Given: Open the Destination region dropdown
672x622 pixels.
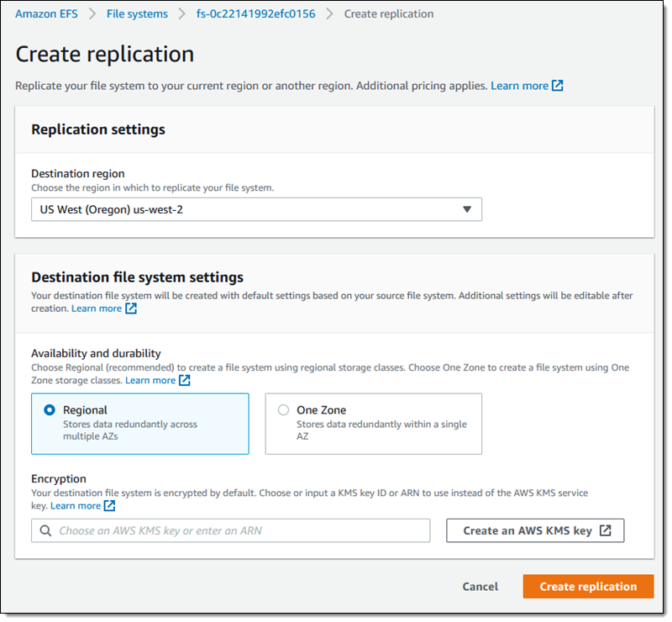Looking at the screenshot, I should coord(256,209).
